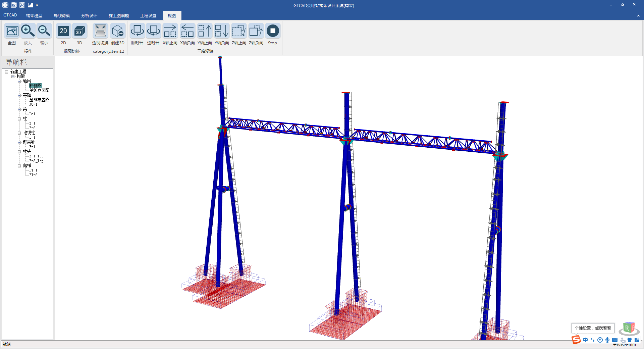Click the Z轴负向 roaming icon
This screenshot has width=644, height=349.
click(x=256, y=31)
